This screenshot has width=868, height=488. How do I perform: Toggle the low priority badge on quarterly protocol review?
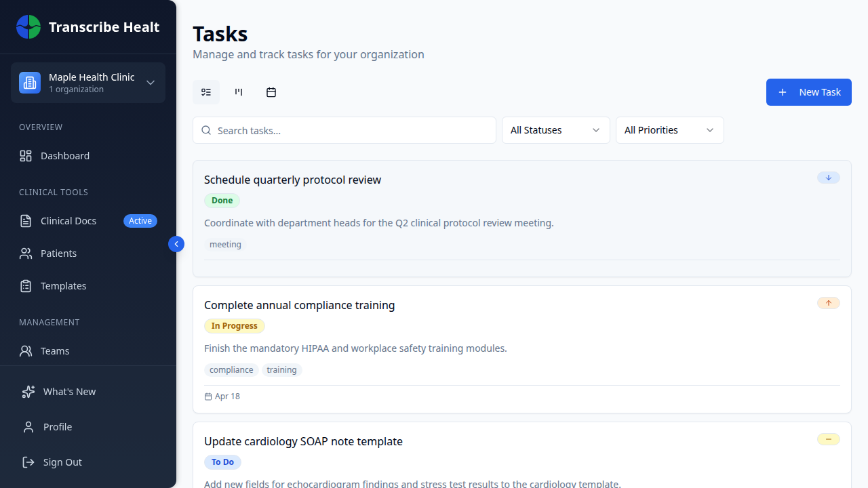point(828,178)
